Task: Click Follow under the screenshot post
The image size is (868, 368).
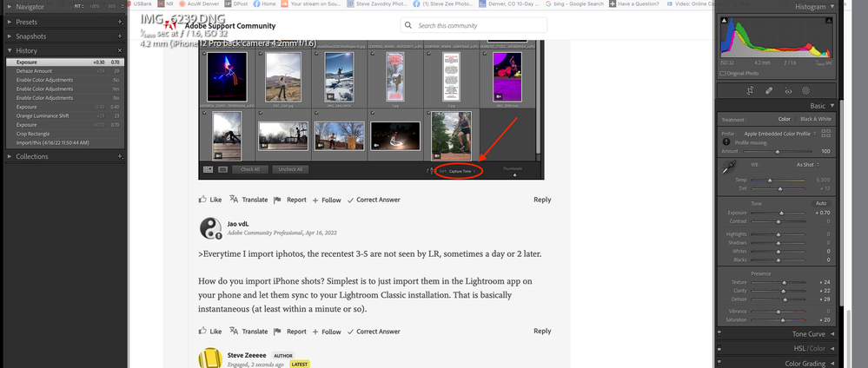Action: tap(327, 200)
